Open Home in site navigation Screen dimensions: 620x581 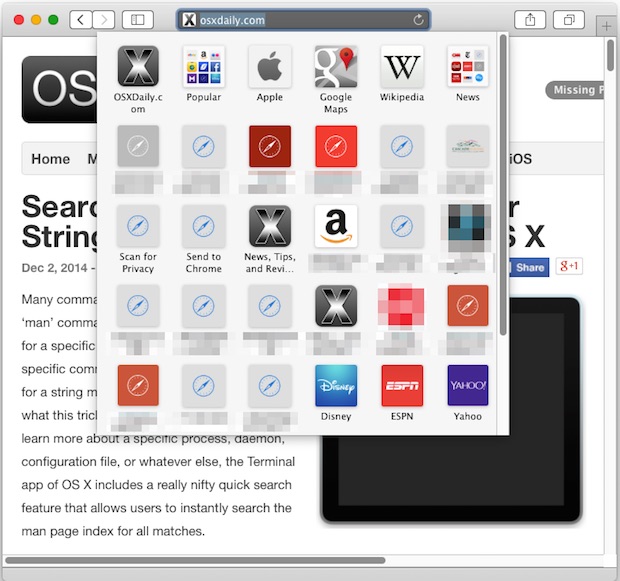(51, 159)
